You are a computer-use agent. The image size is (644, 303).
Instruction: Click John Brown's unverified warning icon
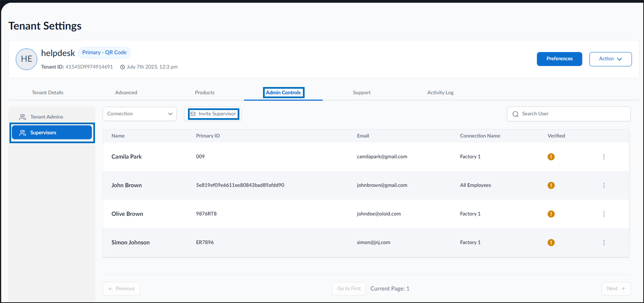(x=551, y=186)
